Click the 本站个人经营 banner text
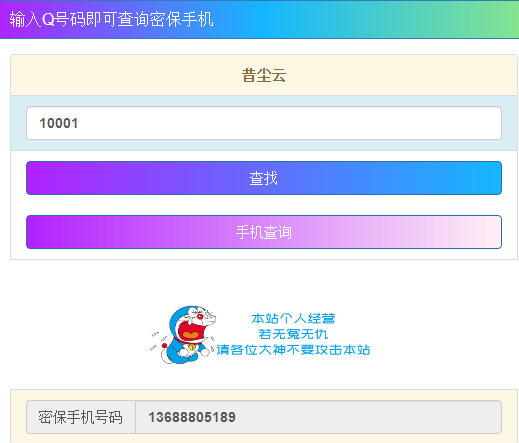Image resolution: width=519 pixels, height=443 pixels. point(293,318)
